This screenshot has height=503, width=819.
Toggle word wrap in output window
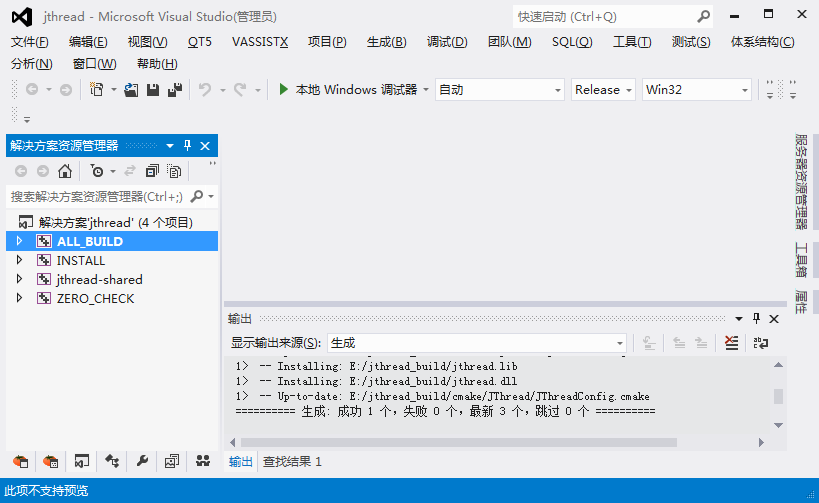(x=760, y=343)
